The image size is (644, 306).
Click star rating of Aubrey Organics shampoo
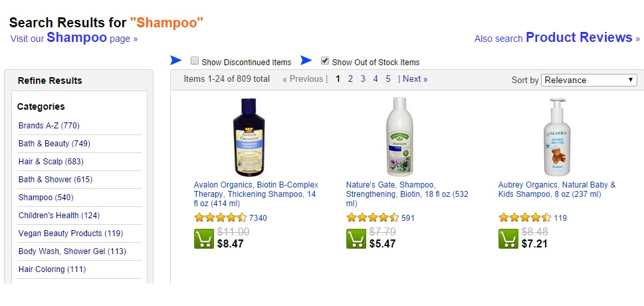click(x=524, y=218)
